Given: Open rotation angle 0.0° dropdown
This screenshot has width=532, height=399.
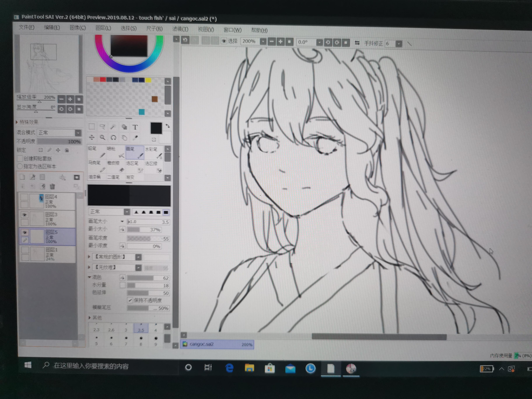Looking at the screenshot, I should coord(319,43).
